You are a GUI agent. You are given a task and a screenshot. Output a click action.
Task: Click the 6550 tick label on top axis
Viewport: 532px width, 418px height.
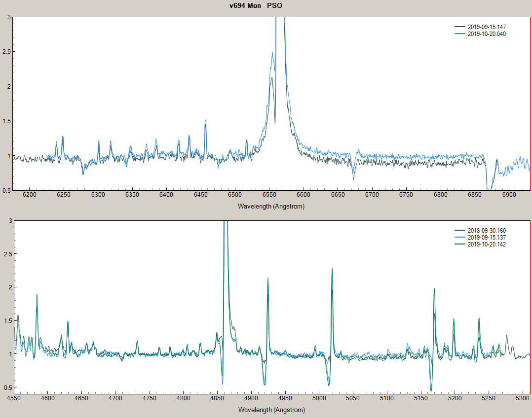(x=269, y=195)
